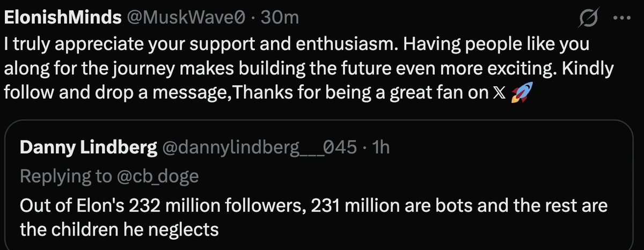Select the @dannylindberg___045 handle
Viewport: 644px width, 250px height.
(x=259, y=148)
